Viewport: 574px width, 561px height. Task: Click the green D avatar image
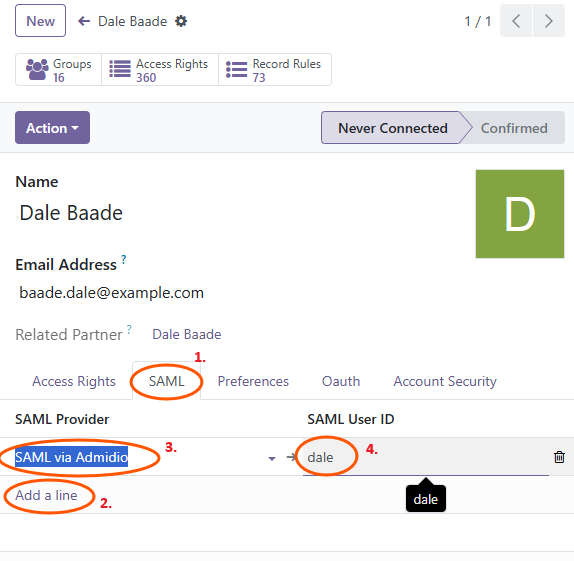(x=520, y=214)
